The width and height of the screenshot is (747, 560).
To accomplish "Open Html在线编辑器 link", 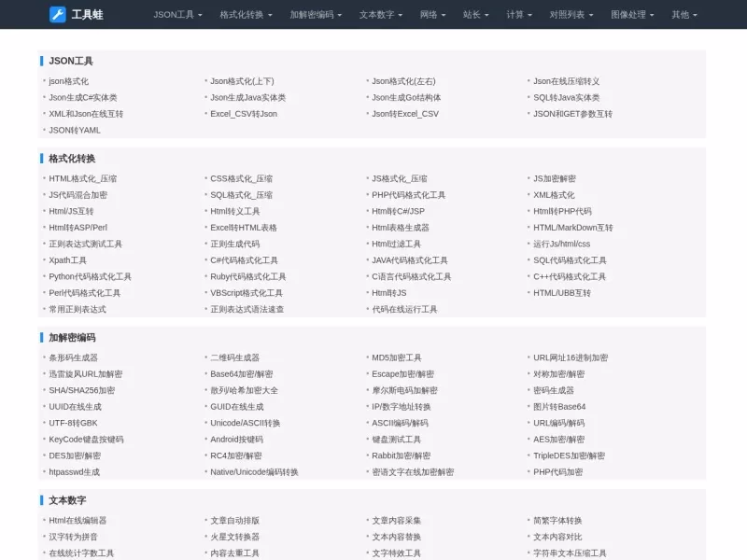I will tap(78, 521).
